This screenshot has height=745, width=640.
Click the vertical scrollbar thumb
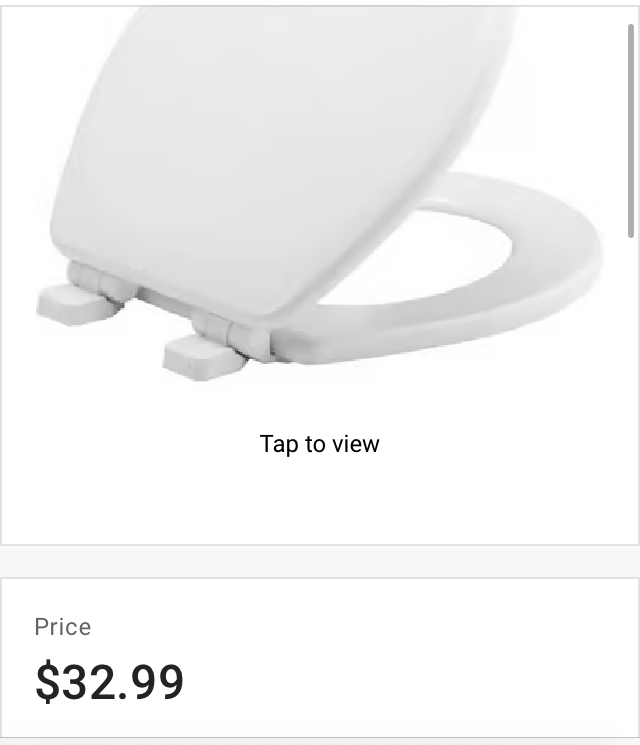(631, 131)
